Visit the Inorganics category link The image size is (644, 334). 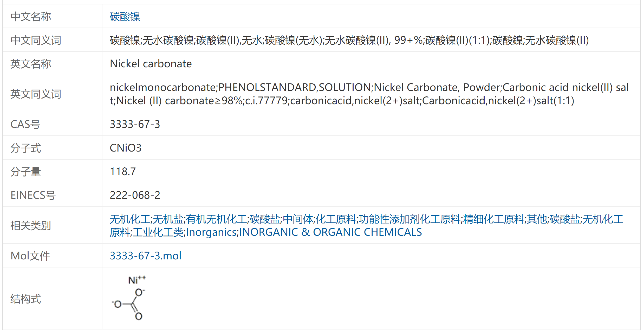(211, 232)
